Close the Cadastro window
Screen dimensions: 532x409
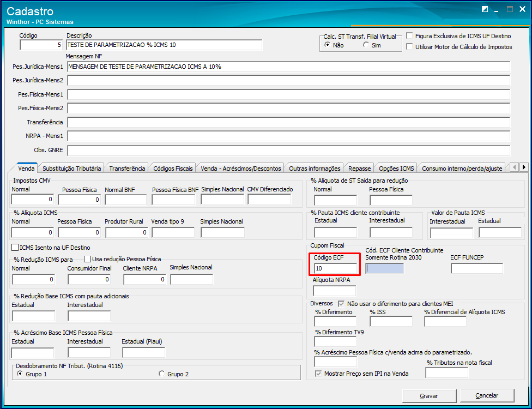[523, 9]
